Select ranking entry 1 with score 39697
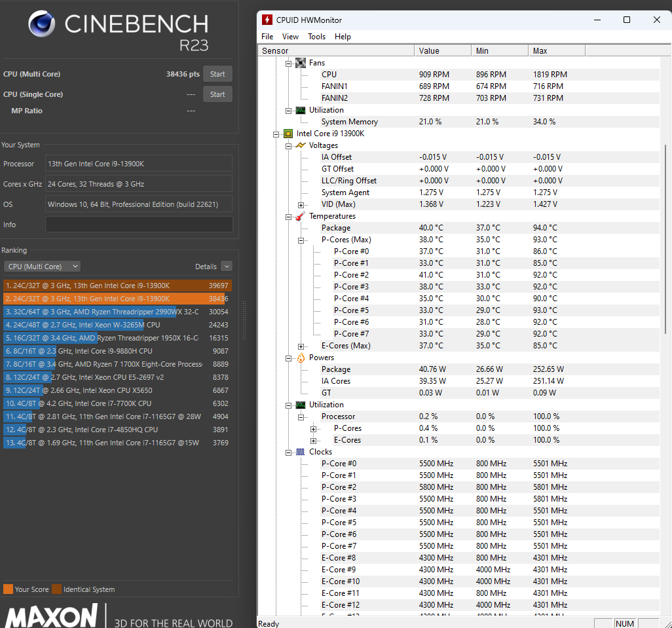This screenshot has height=628, width=672. point(117,286)
